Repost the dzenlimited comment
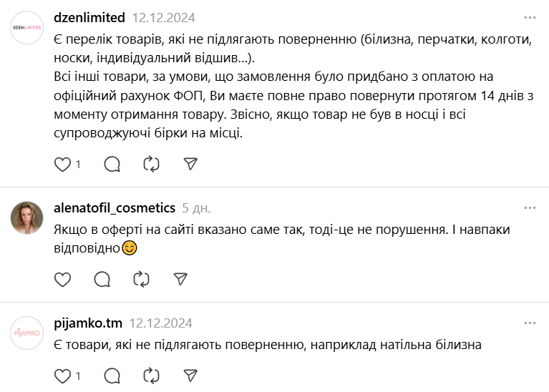The image size is (549, 392). (151, 165)
